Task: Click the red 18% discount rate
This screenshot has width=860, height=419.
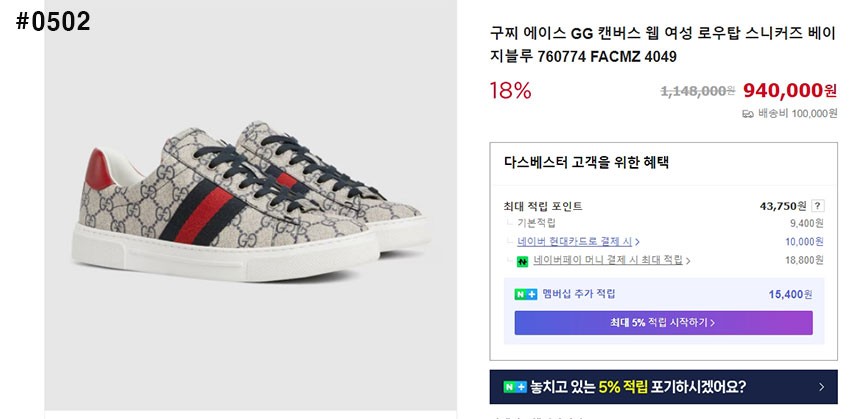Action: 510,91
